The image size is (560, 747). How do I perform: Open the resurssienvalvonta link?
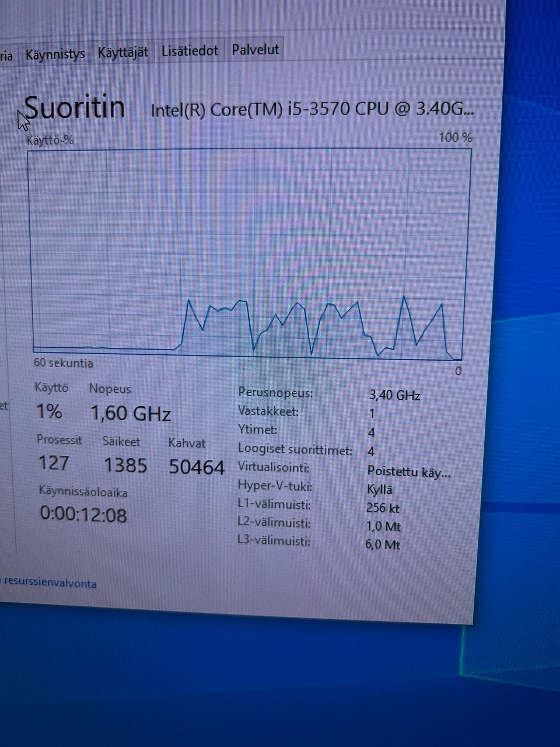tap(50, 583)
